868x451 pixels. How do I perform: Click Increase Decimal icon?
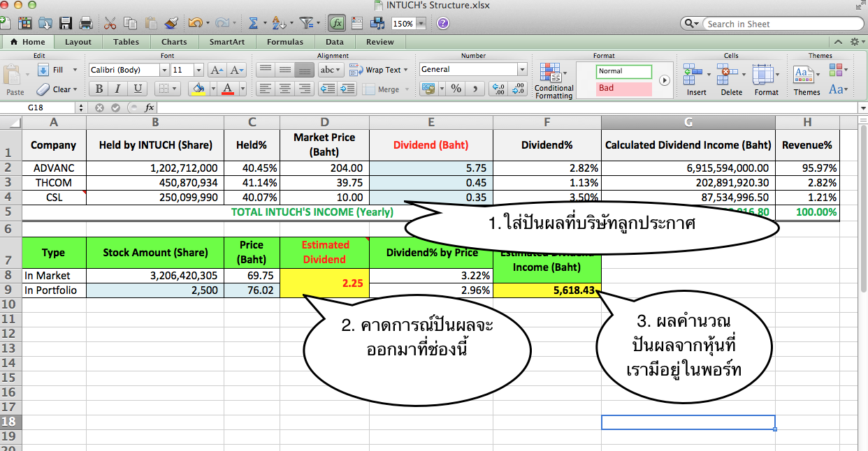coord(498,89)
